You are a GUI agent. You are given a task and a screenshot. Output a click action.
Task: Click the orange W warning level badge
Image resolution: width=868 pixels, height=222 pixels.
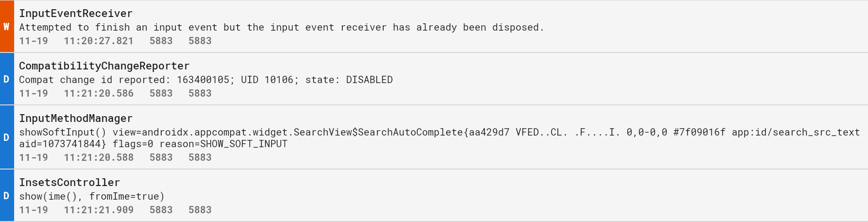tap(7, 26)
